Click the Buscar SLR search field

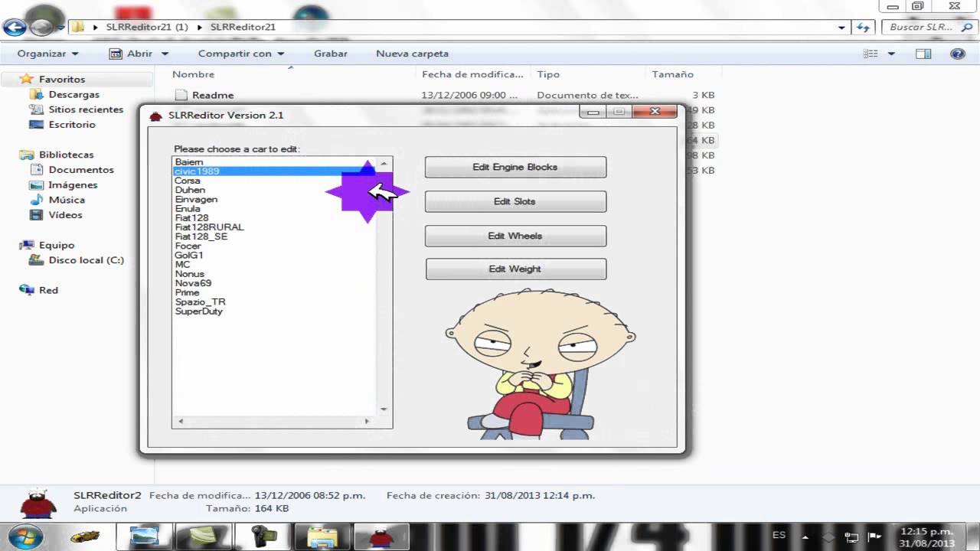point(929,27)
